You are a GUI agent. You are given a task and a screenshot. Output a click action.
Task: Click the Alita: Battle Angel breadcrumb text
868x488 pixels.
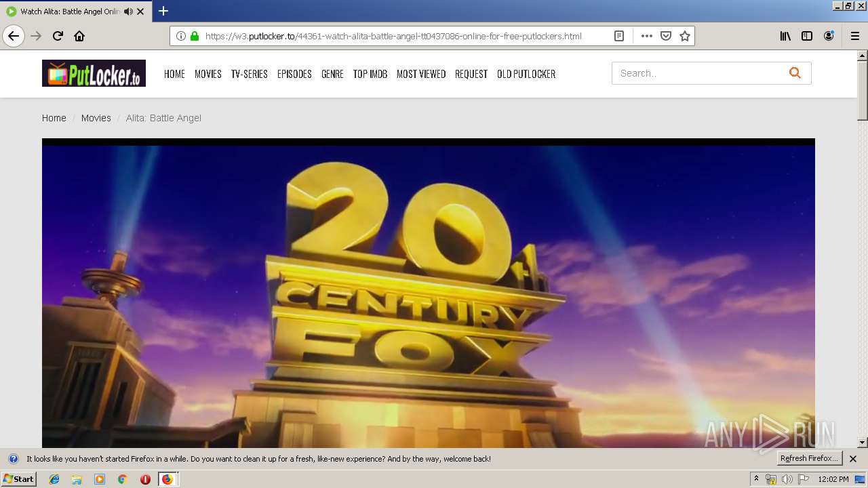[x=163, y=118]
